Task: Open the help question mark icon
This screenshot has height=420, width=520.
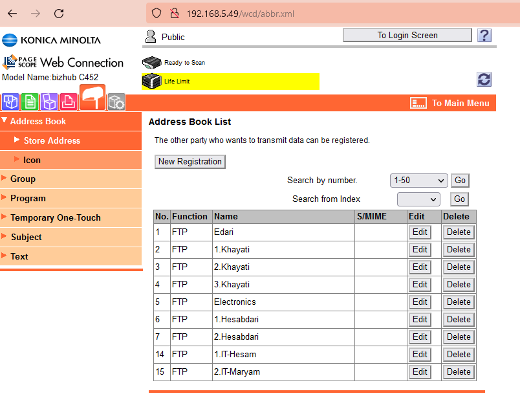Action: (484, 35)
